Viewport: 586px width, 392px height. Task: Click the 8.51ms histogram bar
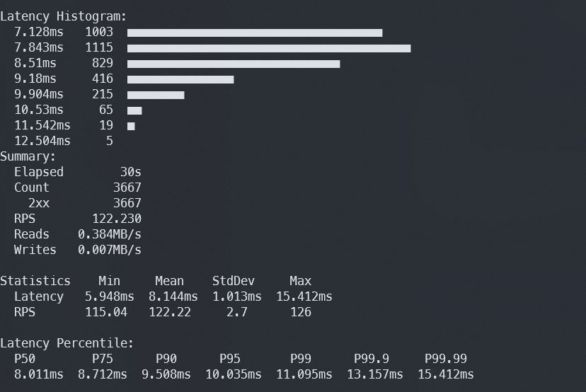[234, 64]
